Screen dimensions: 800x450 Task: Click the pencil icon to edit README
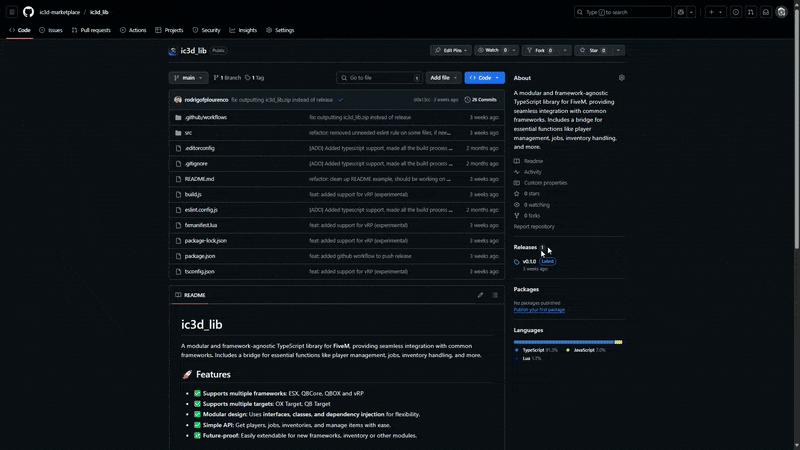(x=480, y=295)
